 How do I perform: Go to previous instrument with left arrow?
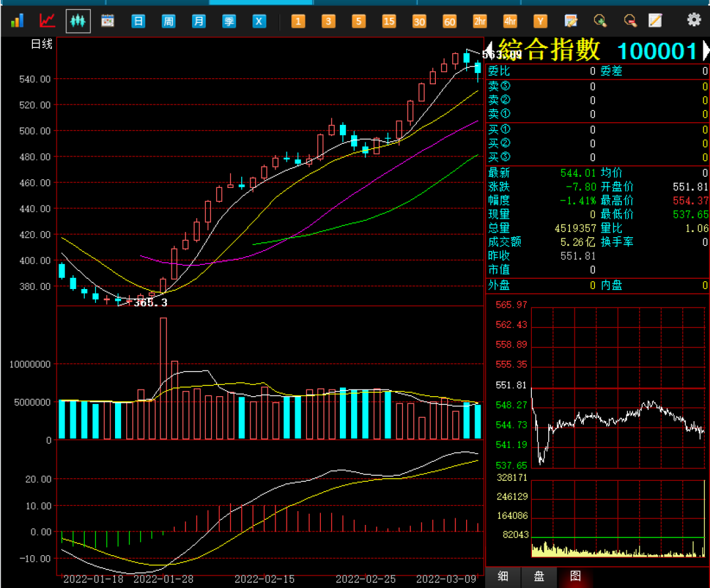point(490,50)
